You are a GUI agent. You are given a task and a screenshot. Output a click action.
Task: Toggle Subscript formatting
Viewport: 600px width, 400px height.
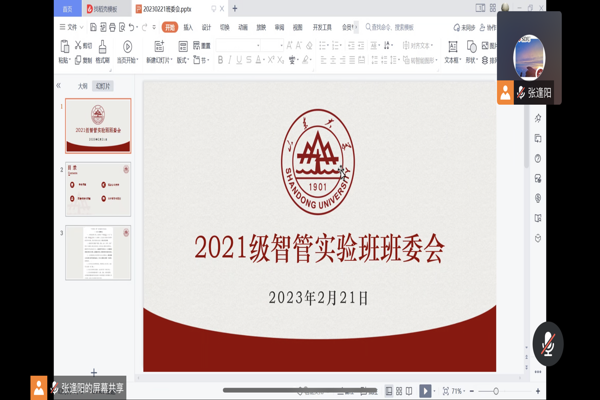280,60
